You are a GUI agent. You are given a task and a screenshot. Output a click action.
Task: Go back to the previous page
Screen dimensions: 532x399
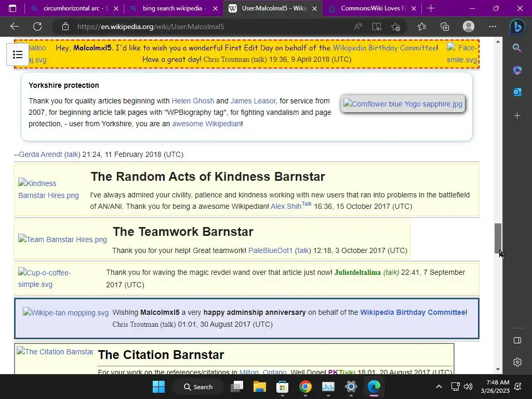pyautogui.click(x=15, y=26)
